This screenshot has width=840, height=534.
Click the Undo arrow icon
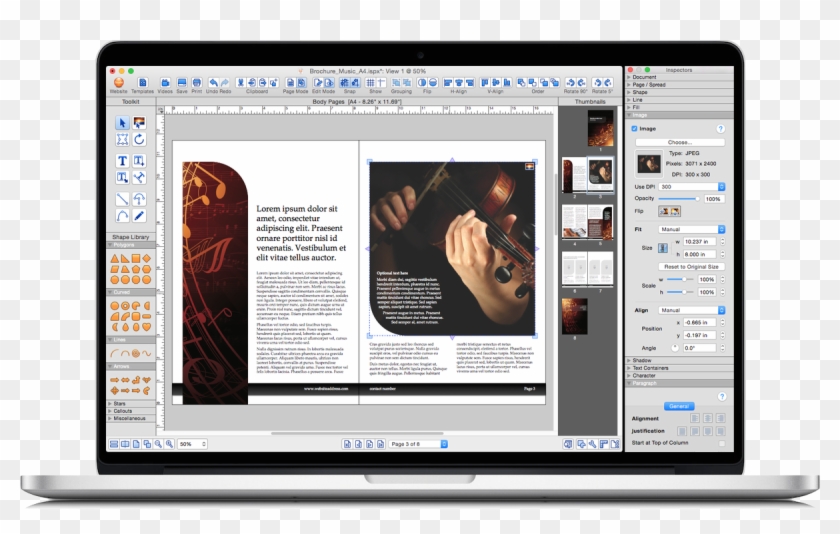(213, 82)
